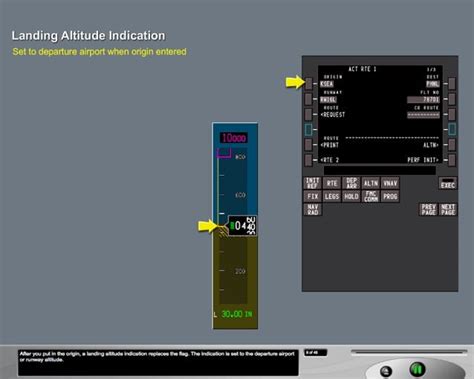Push the line select key beside CO ROUTE

(452, 114)
